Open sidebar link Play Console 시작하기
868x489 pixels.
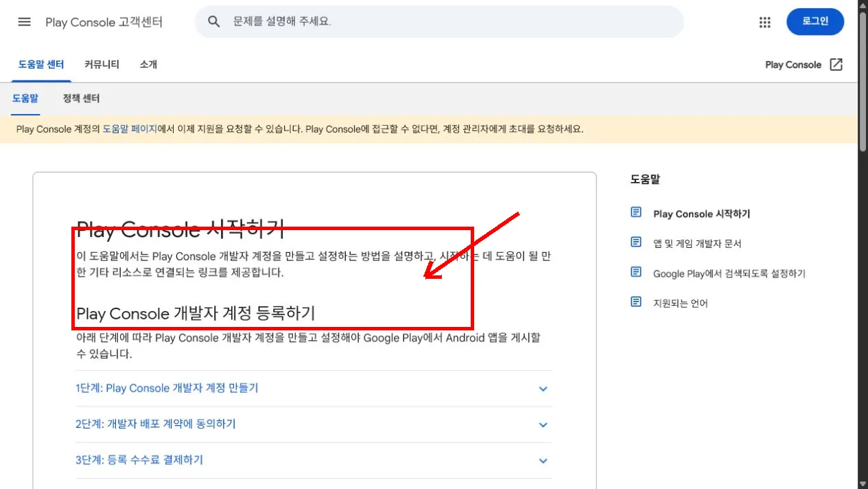tap(702, 214)
